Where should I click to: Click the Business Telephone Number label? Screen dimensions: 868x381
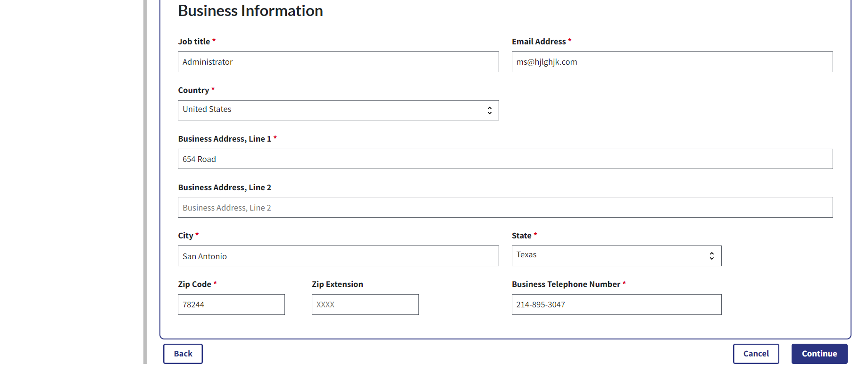point(566,284)
